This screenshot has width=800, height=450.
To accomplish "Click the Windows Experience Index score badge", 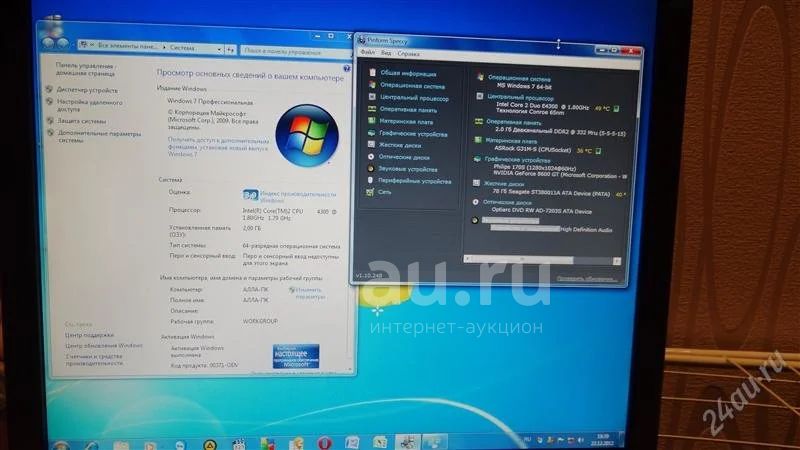I will coord(250,194).
